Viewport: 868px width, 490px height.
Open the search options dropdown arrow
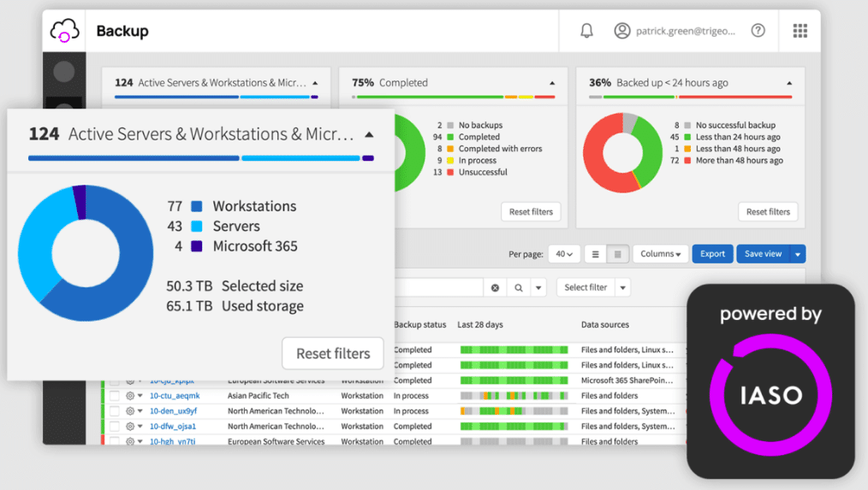[538, 287]
